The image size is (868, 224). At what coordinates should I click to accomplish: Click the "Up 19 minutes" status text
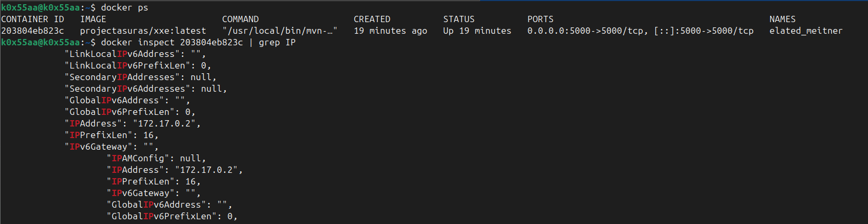(477, 31)
